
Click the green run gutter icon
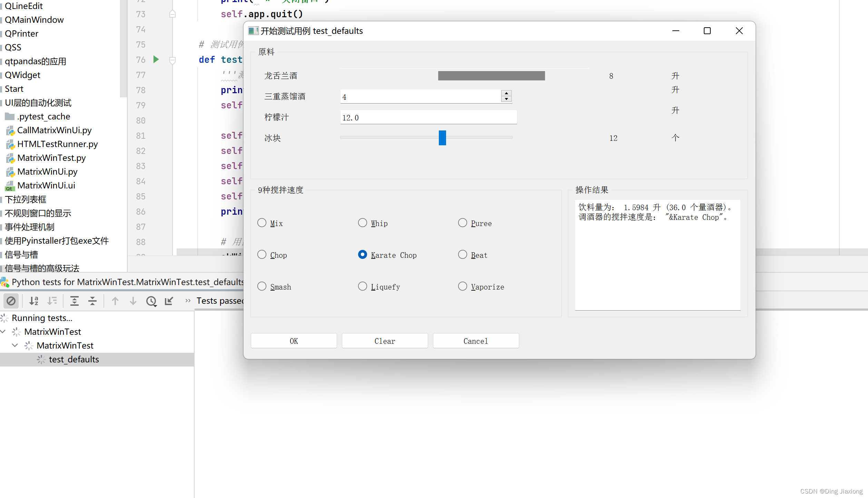point(156,59)
